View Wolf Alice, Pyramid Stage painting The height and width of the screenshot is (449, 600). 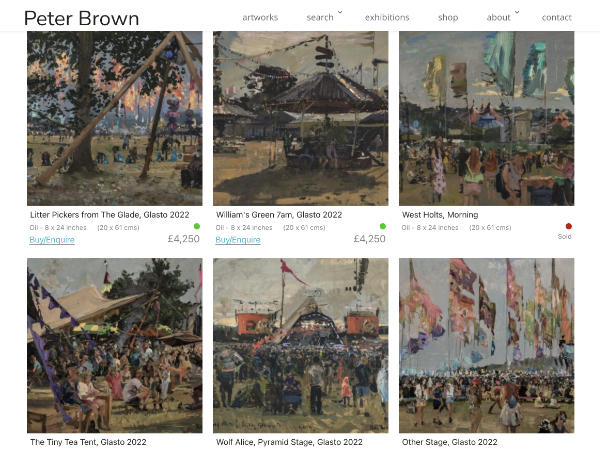click(x=301, y=346)
